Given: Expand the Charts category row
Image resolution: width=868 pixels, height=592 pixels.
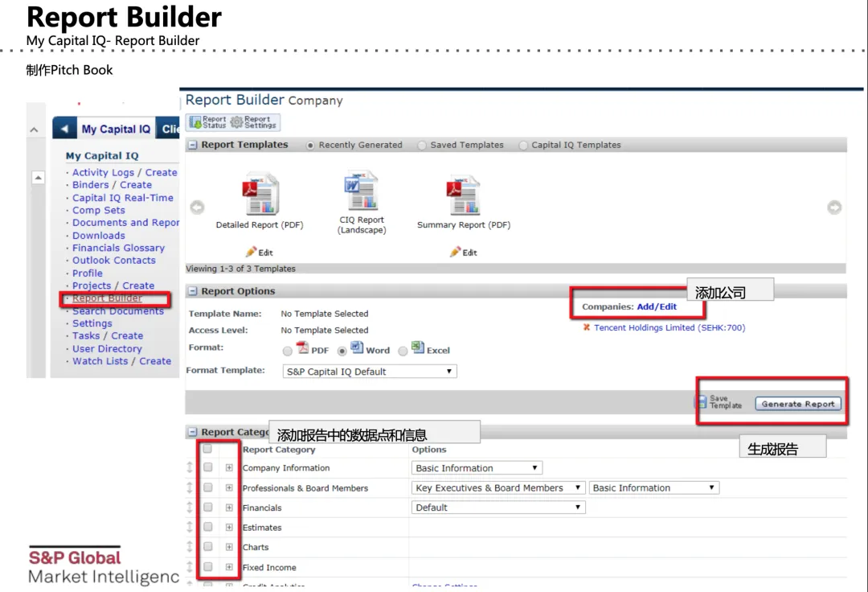Looking at the screenshot, I should click(x=229, y=547).
